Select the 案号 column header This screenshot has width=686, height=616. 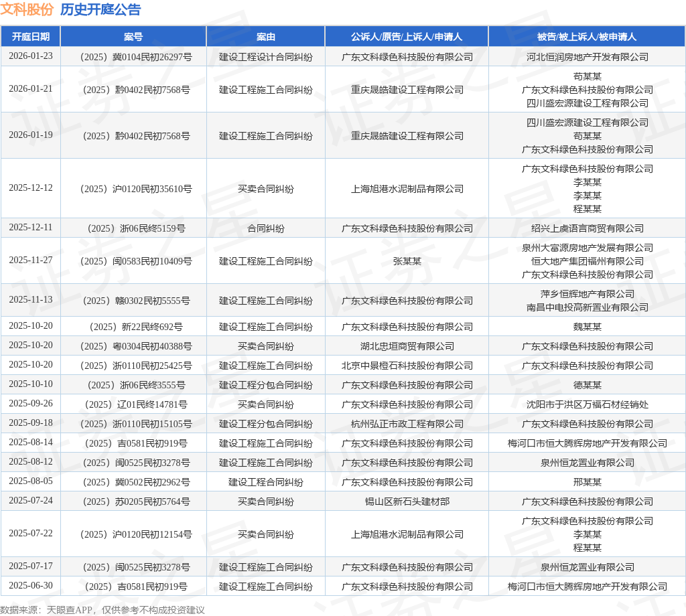point(133,37)
